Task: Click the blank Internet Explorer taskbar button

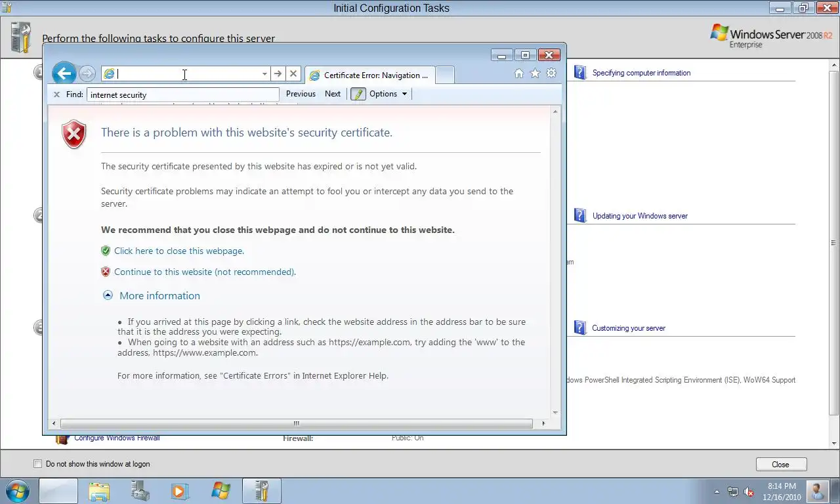Action: (58, 491)
